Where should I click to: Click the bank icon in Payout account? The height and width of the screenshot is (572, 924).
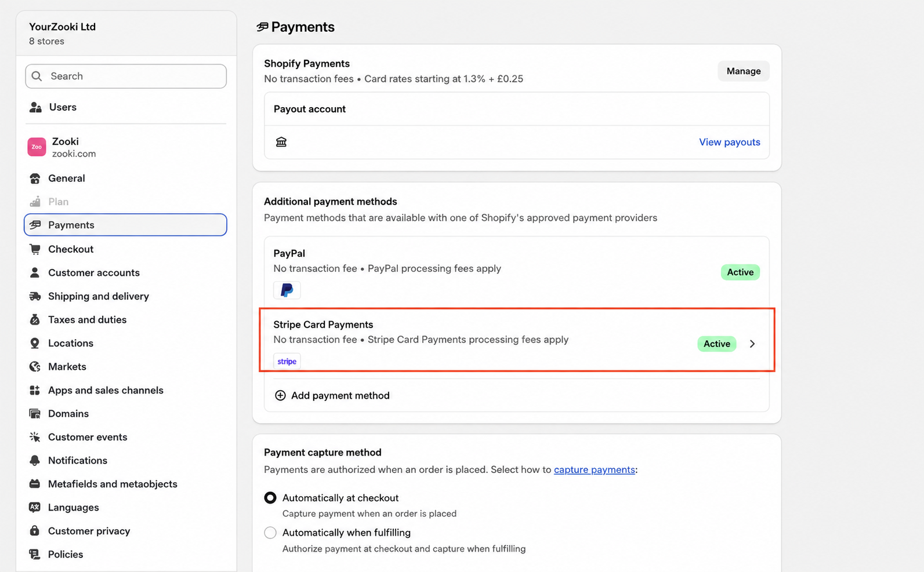click(x=281, y=142)
